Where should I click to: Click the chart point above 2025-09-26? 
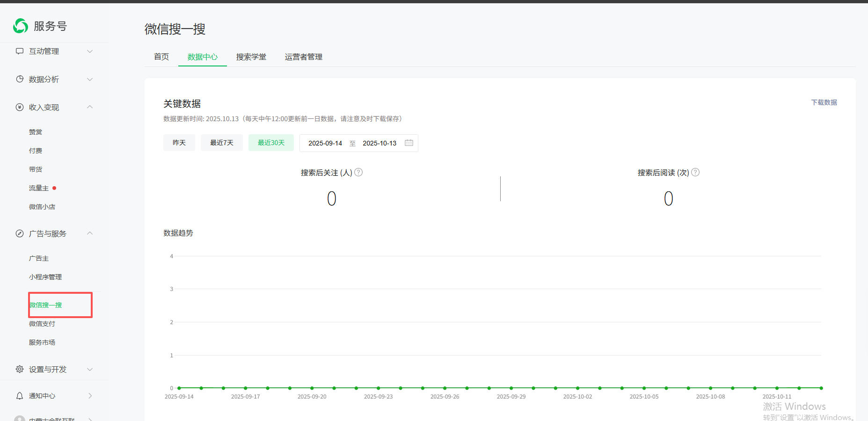tap(445, 388)
